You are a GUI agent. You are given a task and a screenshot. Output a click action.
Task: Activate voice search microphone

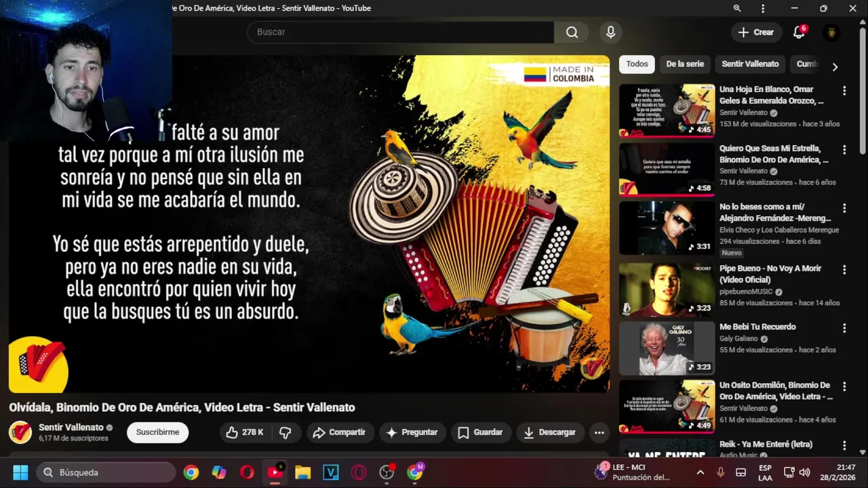[x=610, y=32]
